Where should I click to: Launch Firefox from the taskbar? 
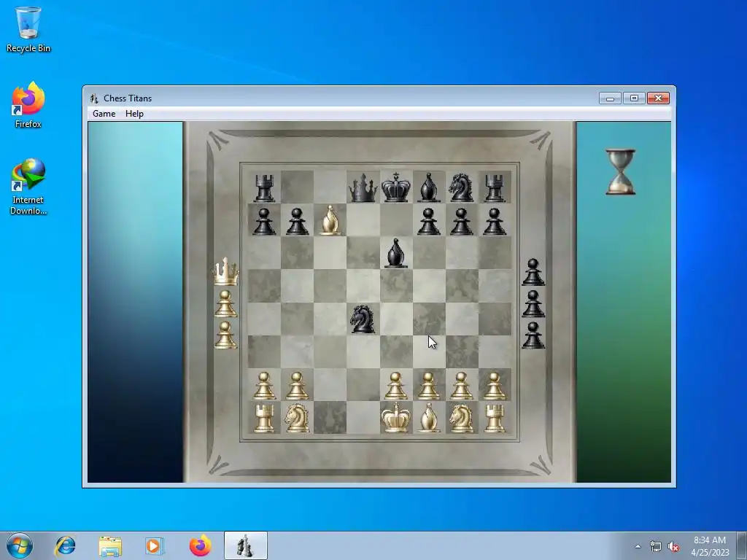click(x=200, y=545)
